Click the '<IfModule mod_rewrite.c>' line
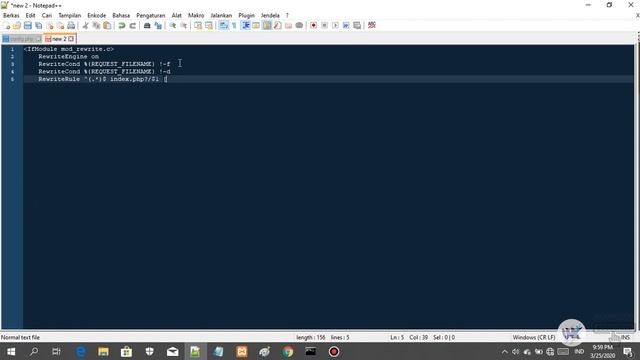 click(69, 49)
